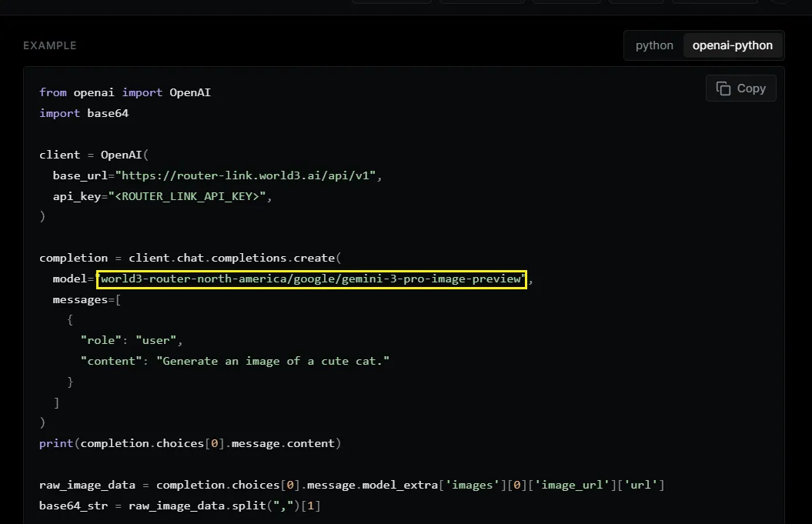Click the EXAMPLE section heading

pos(50,45)
